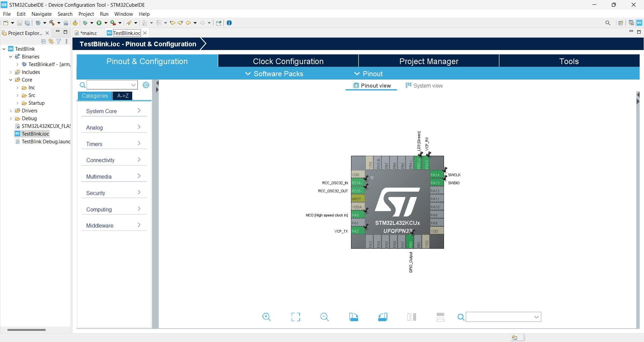
Task: Click the chip pin search input field
Action: [x=499, y=317]
